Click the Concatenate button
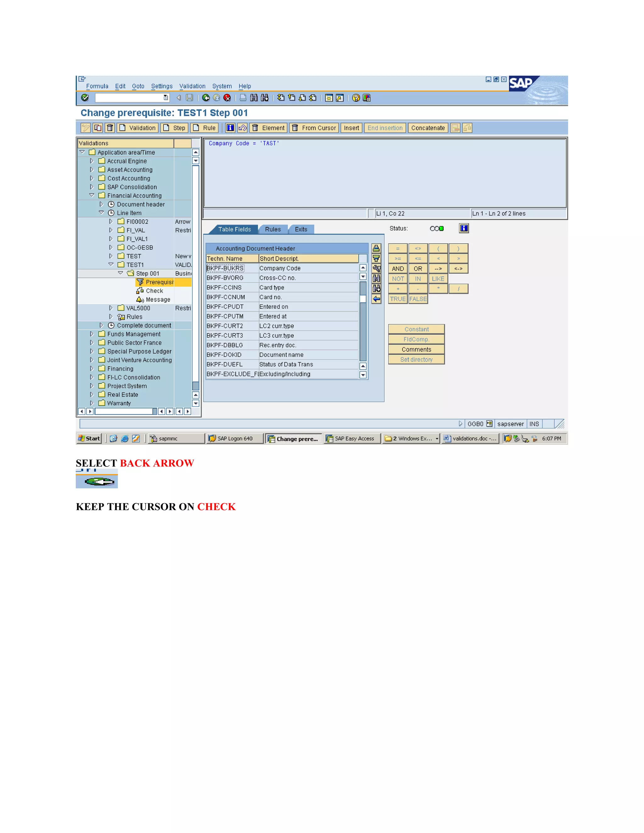This screenshot has height=833, width=644. [x=428, y=128]
